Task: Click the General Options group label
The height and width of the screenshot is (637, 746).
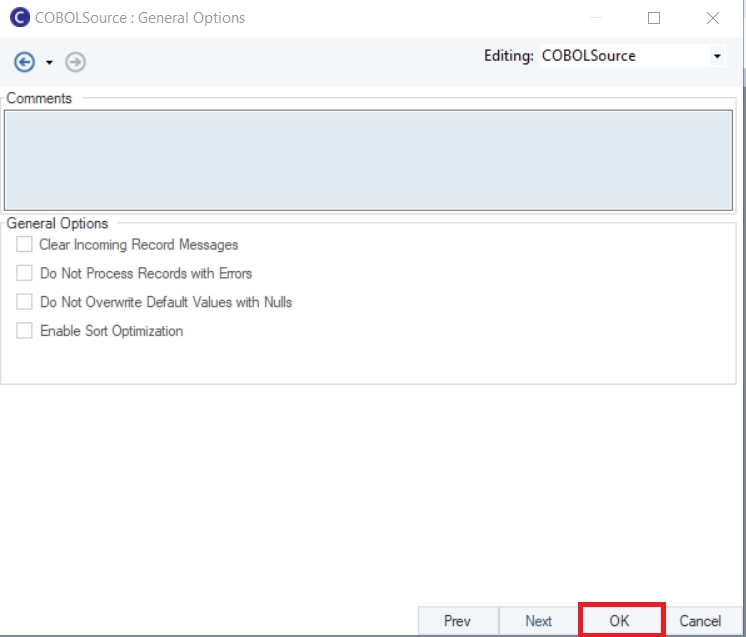Action: coord(57,223)
